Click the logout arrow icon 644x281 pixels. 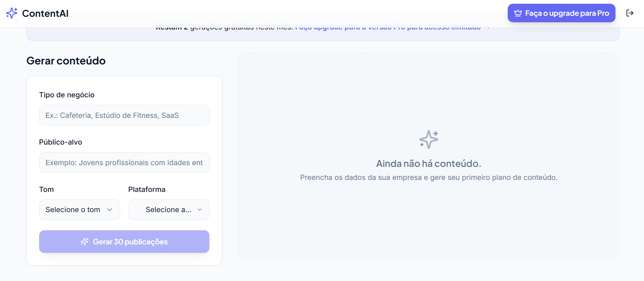tap(630, 13)
